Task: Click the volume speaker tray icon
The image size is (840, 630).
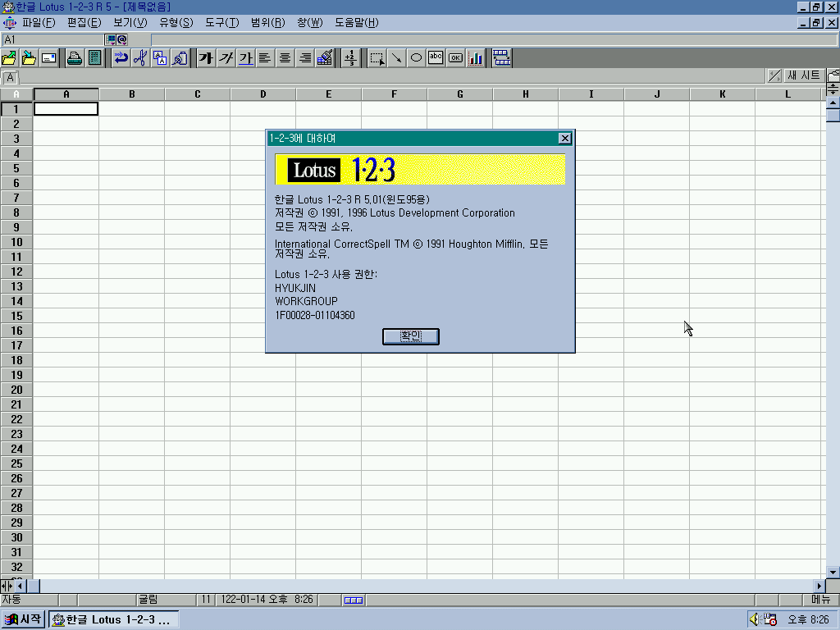Action: (x=756, y=619)
